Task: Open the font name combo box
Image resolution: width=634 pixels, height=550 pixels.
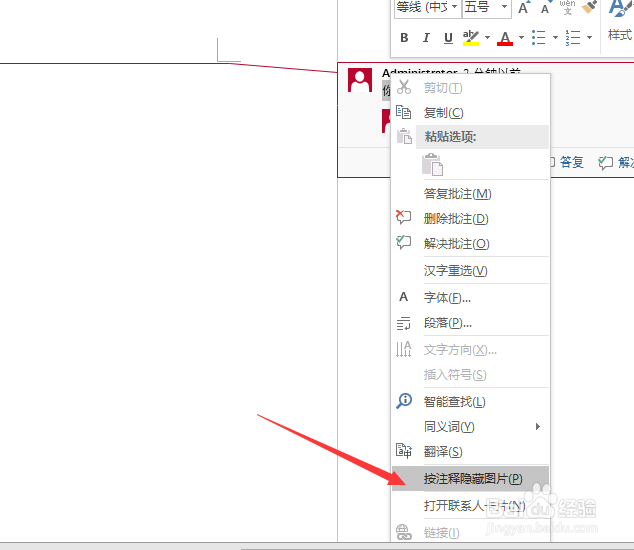Action: click(x=428, y=7)
